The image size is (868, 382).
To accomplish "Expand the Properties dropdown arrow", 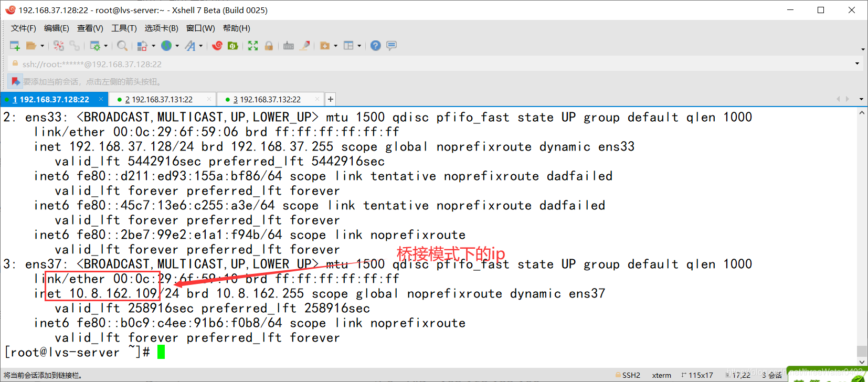I will click(106, 46).
